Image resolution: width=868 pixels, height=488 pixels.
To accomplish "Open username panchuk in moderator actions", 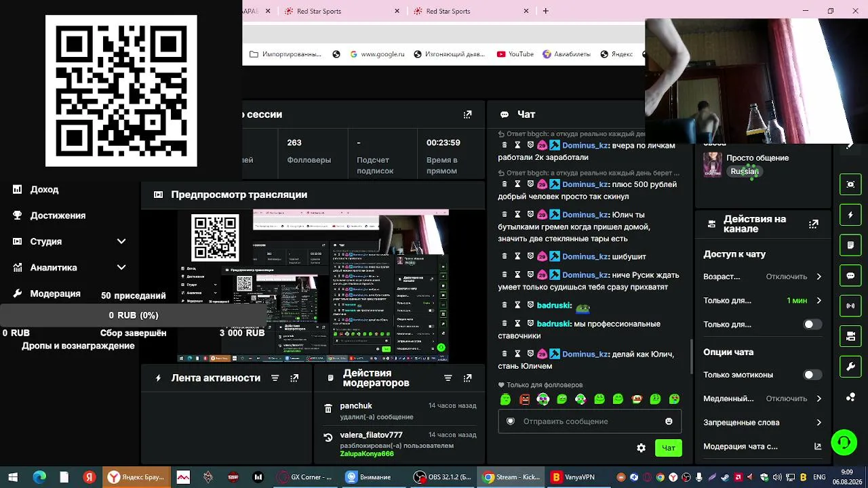I will pyautogui.click(x=356, y=406).
